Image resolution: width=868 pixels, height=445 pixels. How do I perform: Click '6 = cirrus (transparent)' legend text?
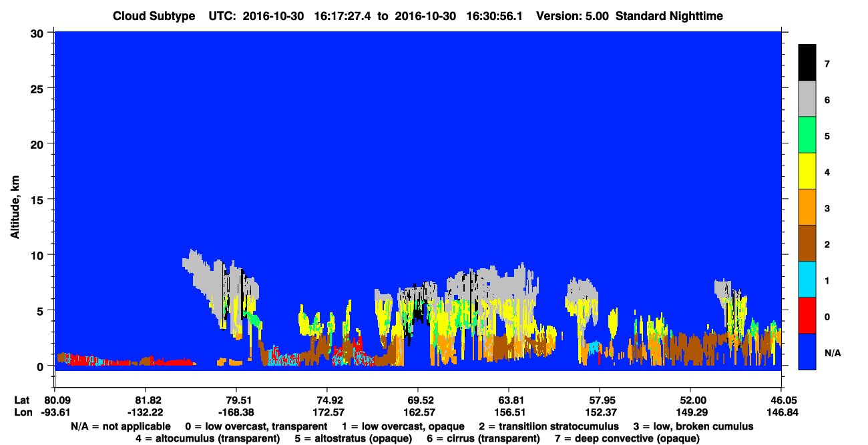pos(482,438)
